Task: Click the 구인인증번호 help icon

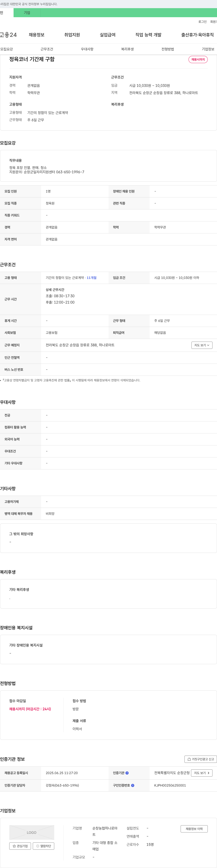Action: pyautogui.click(x=132, y=785)
